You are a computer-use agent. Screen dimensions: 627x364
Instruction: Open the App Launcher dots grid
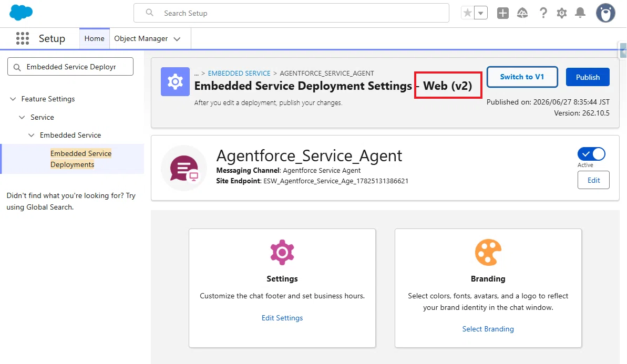coord(23,38)
